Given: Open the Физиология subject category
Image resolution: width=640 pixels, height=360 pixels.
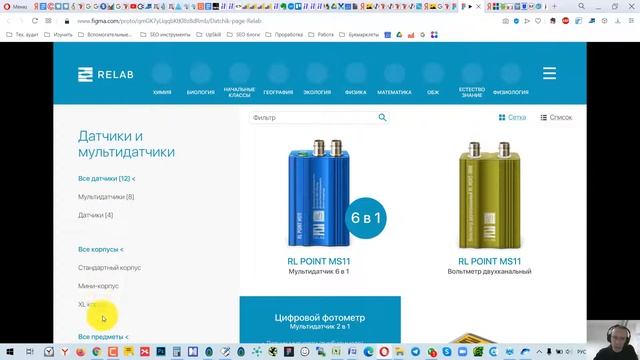Looking at the screenshot, I should pyautogui.click(x=511, y=80).
